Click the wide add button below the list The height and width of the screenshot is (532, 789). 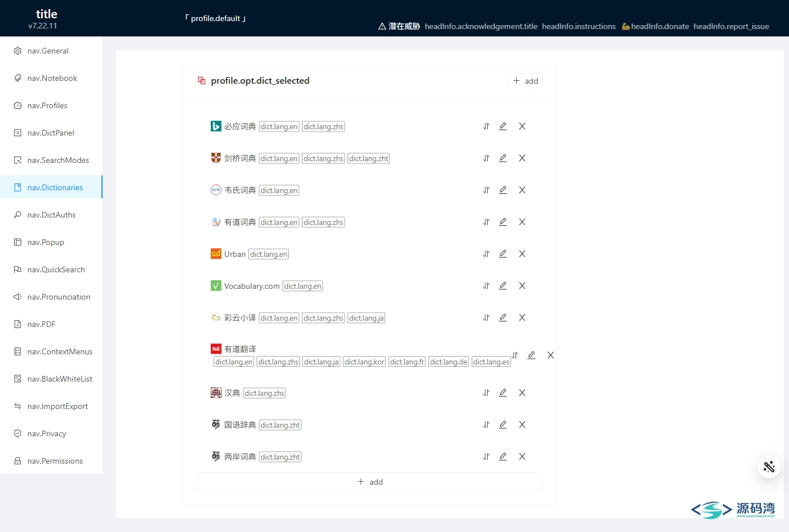pos(370,482)
